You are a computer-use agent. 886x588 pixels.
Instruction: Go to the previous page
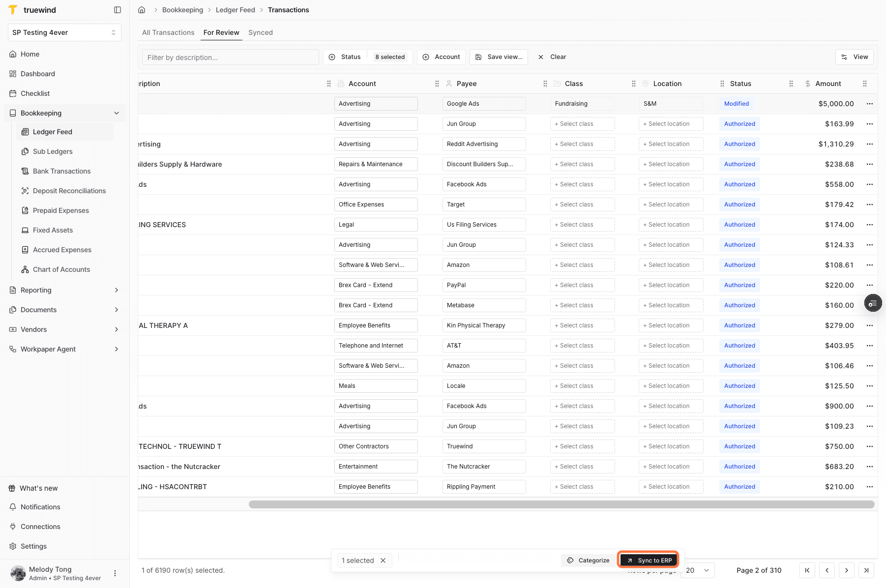tap(827, 570)
